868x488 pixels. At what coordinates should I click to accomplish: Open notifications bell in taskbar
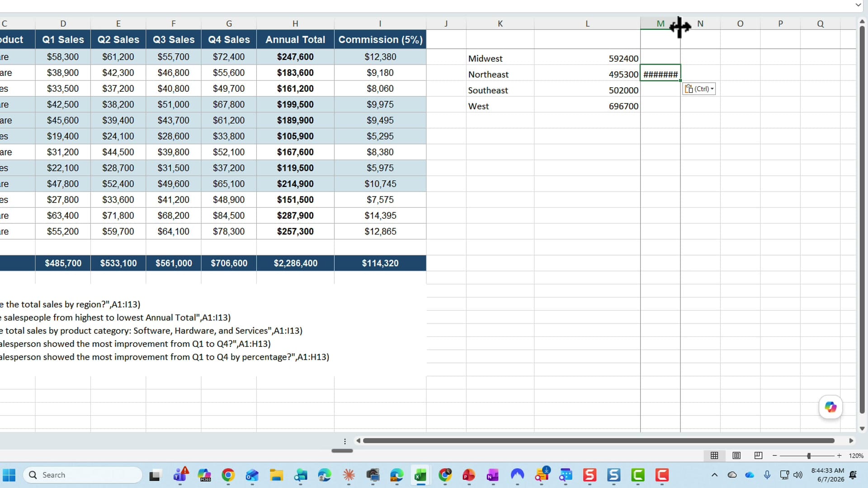point(853,475)
